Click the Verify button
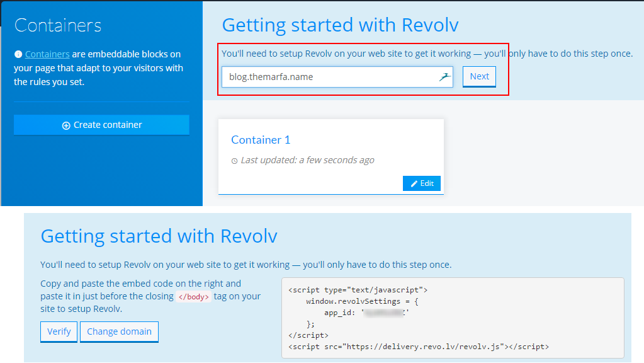Image resolution: width=644 pixels, height=363 pixels. [58, 331]
